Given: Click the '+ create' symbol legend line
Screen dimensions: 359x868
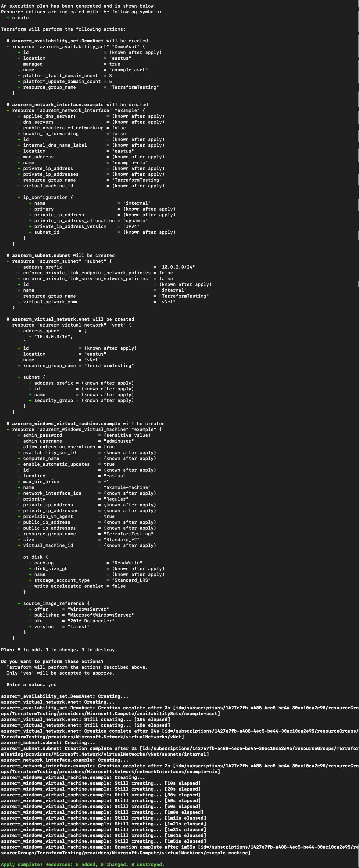Looking at the screenshot, I should pos(17,17).
